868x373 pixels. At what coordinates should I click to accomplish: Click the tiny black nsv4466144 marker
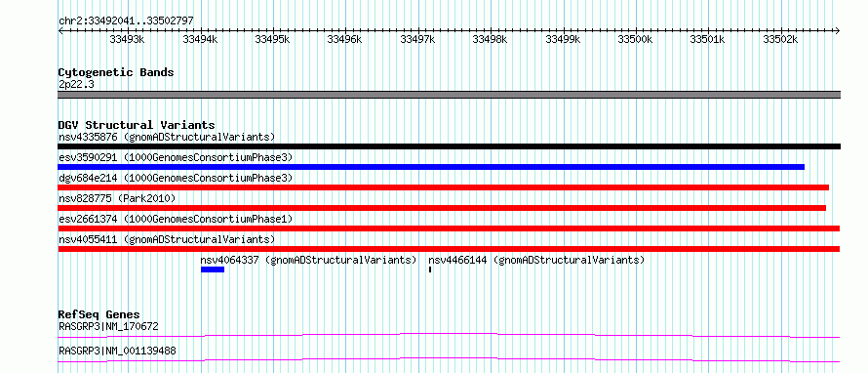point(430,269)
